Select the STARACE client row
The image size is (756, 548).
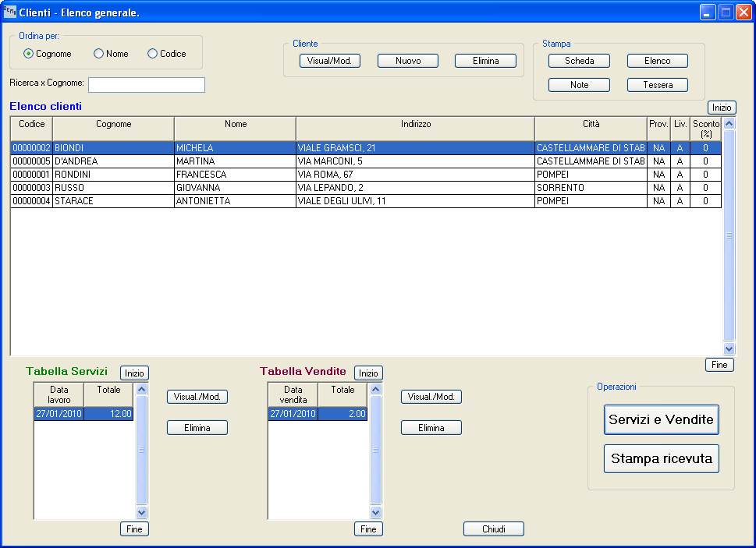pos(366,201)
